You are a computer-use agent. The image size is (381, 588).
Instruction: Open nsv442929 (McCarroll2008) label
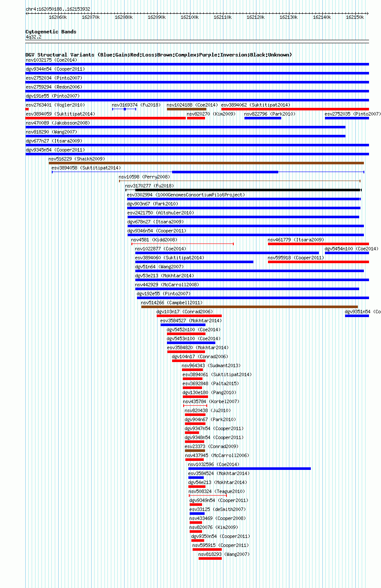[x=167, y=285]
